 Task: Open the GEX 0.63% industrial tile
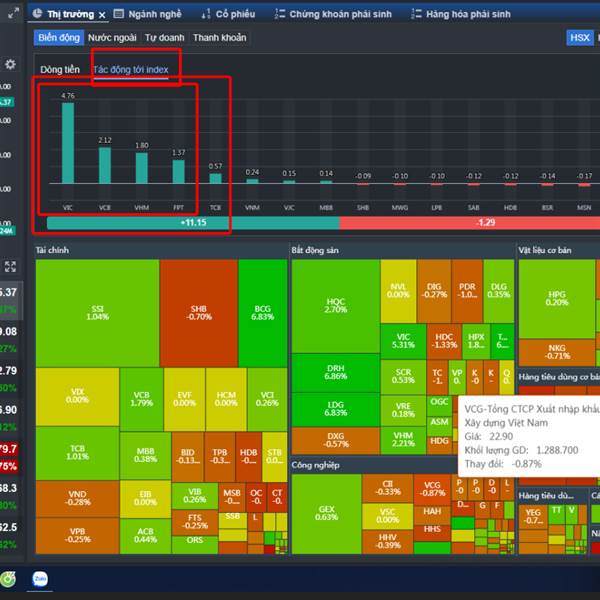(x=326, y=514)
